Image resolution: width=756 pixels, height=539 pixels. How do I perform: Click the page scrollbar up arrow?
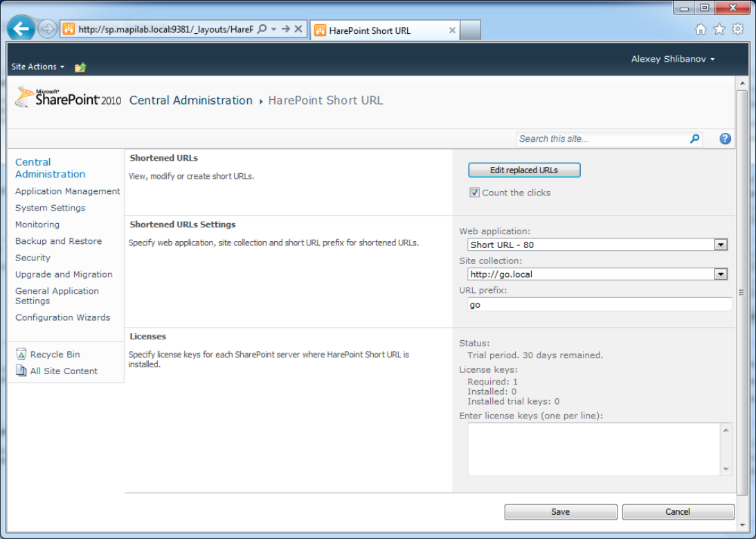click(x=742, y=83)
